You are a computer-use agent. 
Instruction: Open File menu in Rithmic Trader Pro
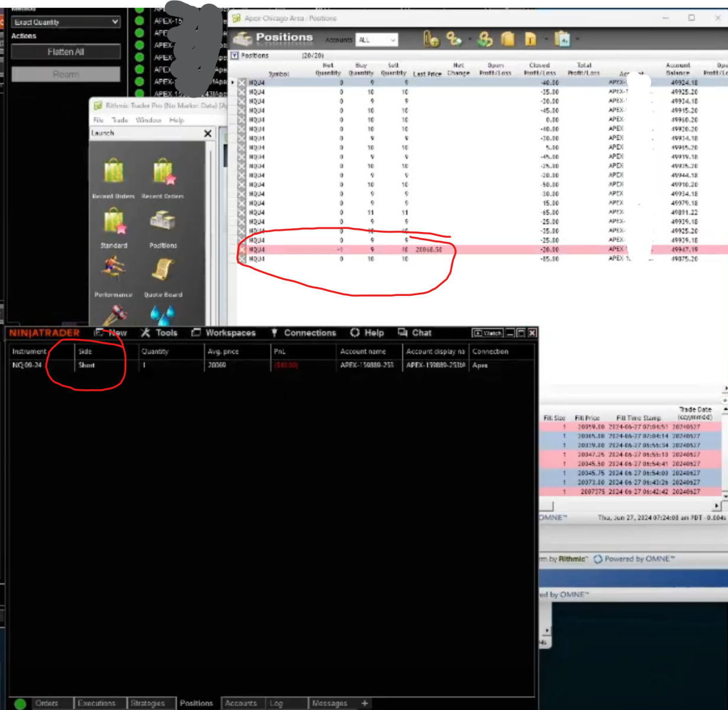coord(98,120)
